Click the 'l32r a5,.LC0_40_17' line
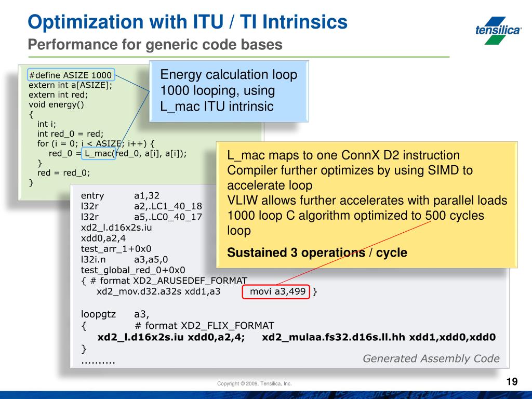The height and width of the screenshot is (399, 532). click(x=141, y=217)
